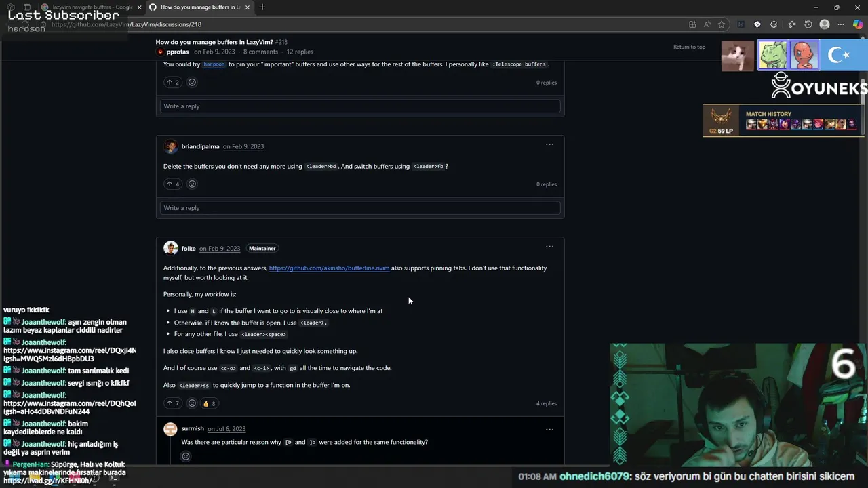Open briandipalma's profile avatar
Image resolution: width=868 pixels, height=488 pixels.
click(170, 146)
